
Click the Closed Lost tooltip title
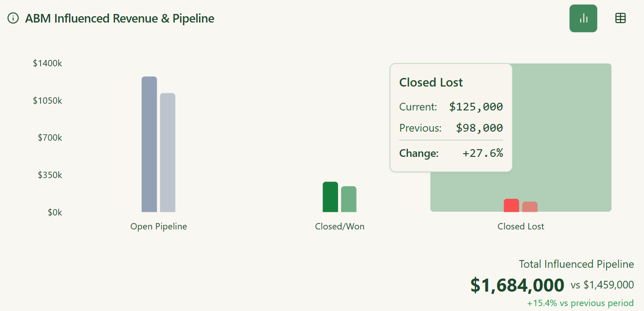tap(431, 82)
